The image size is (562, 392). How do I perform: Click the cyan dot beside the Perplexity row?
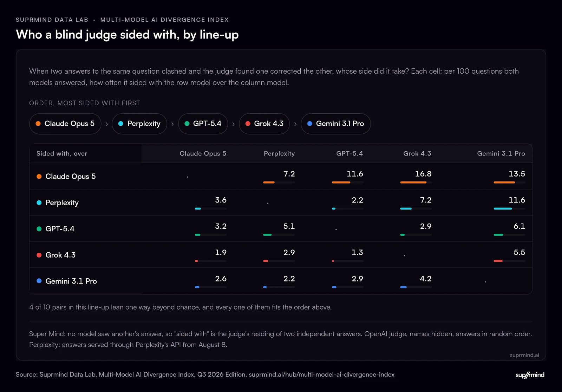(39, 202)
